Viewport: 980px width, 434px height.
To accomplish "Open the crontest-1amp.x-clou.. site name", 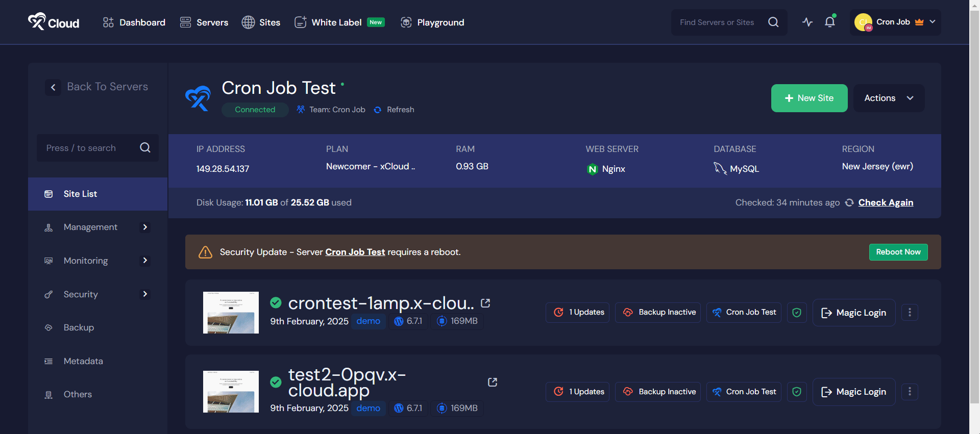I will pyautogui.click(x=381, y=303).
